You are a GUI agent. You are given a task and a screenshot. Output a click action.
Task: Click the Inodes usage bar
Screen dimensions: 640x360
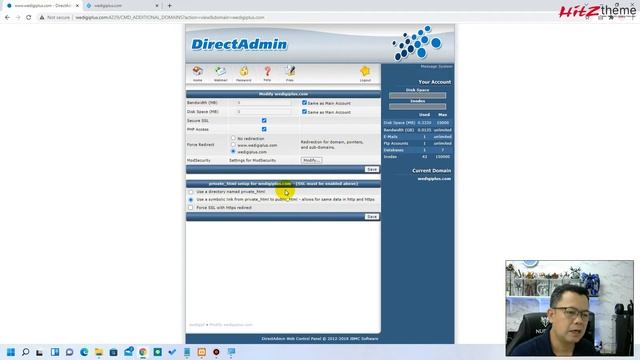(x=417, y=107)
